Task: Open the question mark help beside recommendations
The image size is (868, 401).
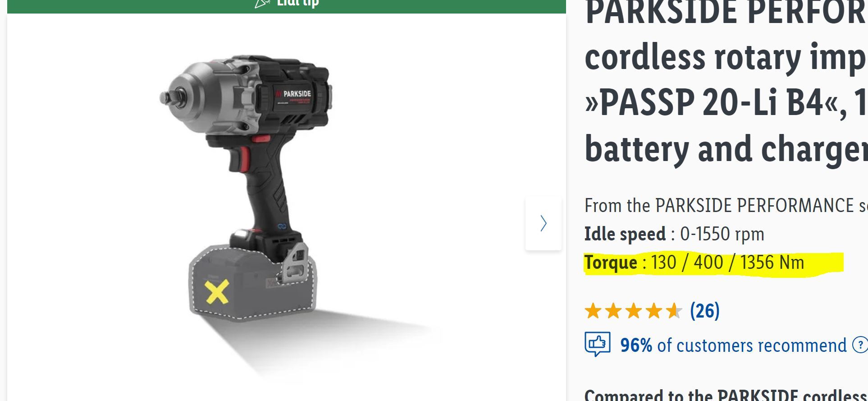Action: [x=860, y=345]
